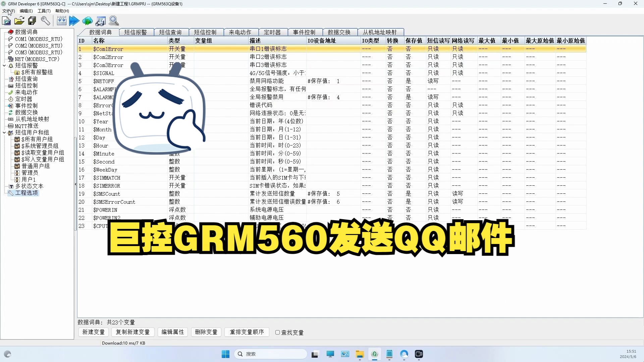The height and width of the screenshot is (362, 644).
Task: Open File Explorer from the taskbar
Action: (360, 354)
